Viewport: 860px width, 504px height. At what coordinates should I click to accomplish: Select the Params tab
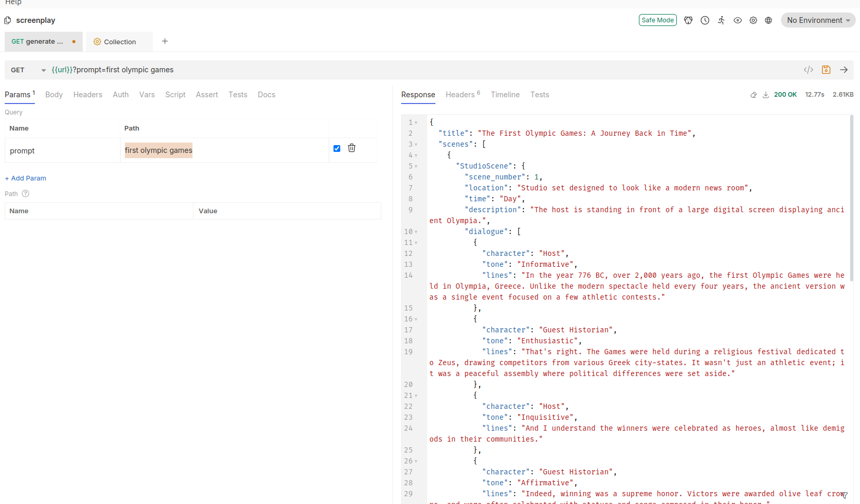20,95
